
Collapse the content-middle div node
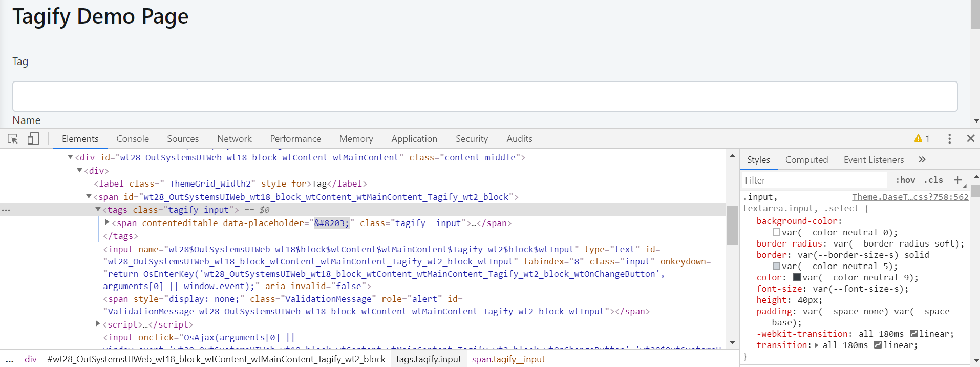pyautogui.click(x=70, y=157)
